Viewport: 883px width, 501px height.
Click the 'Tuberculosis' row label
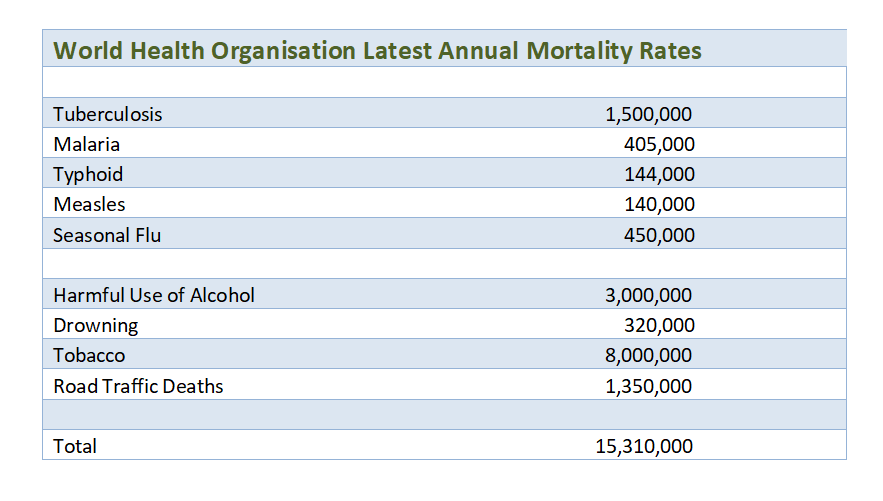[x=108, y=114]
